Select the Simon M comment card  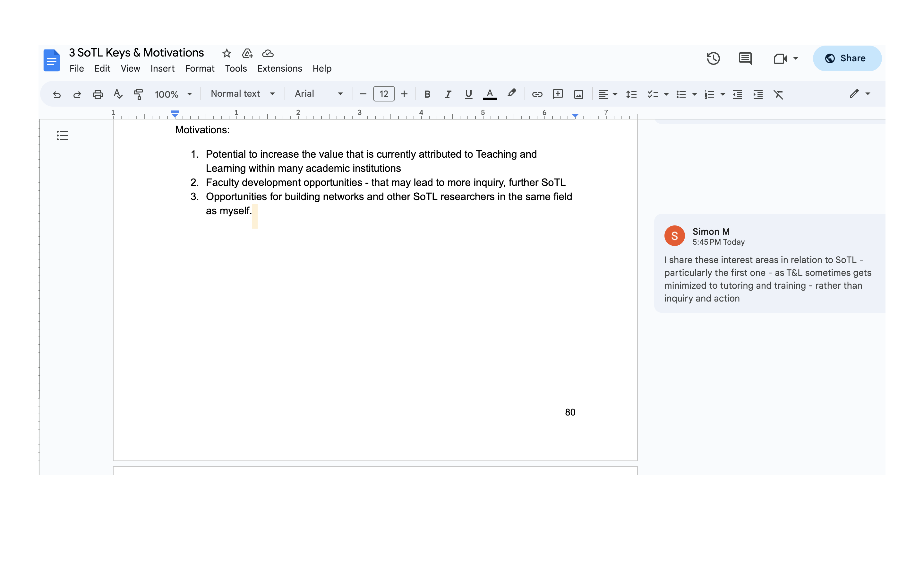coord(769,263)
